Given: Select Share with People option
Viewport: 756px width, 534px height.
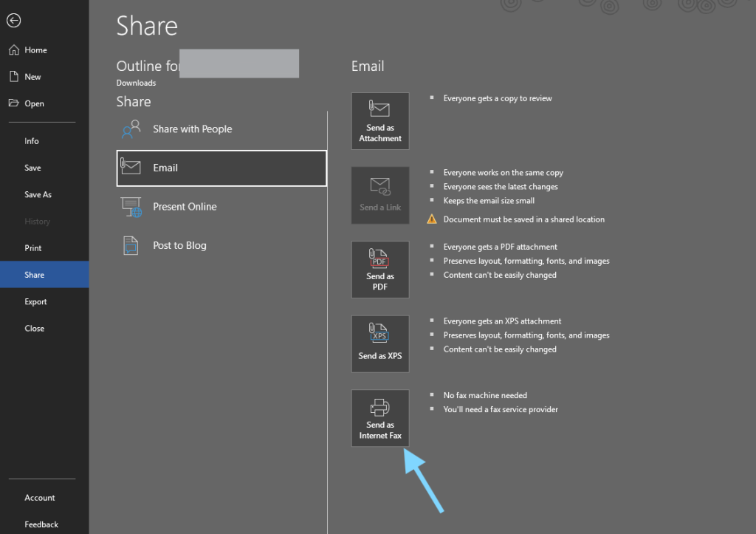Looking at the screenshot, I should (x=221, y=129).
